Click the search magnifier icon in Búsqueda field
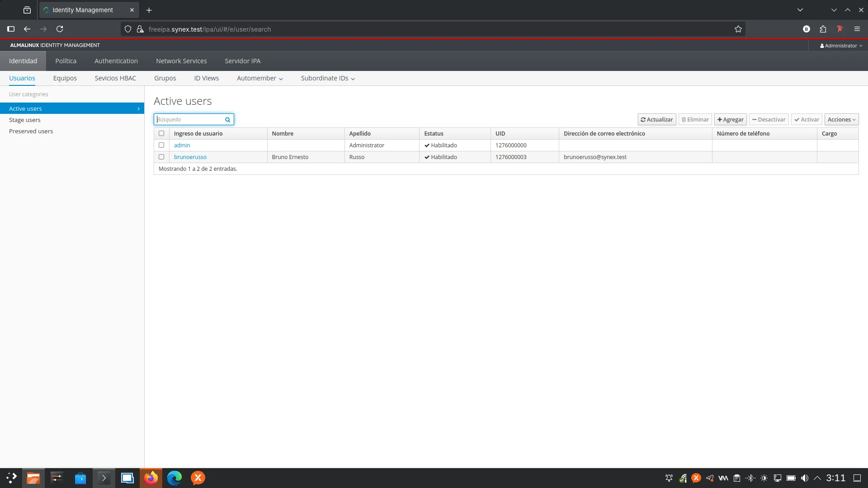Viewport: 868px width, 488px height. click(x=228, y=120)
